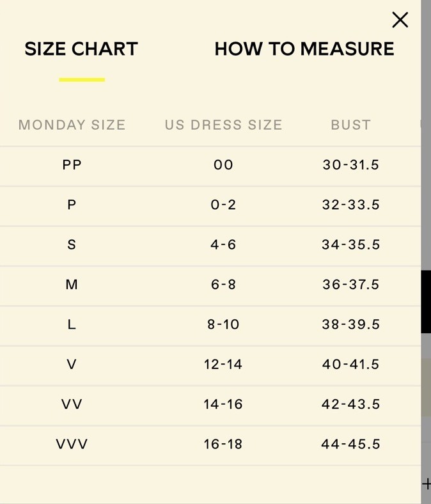Viewport: 431px width, 504px height.
Task: Close the size chart popup
Action: point(400,20)
